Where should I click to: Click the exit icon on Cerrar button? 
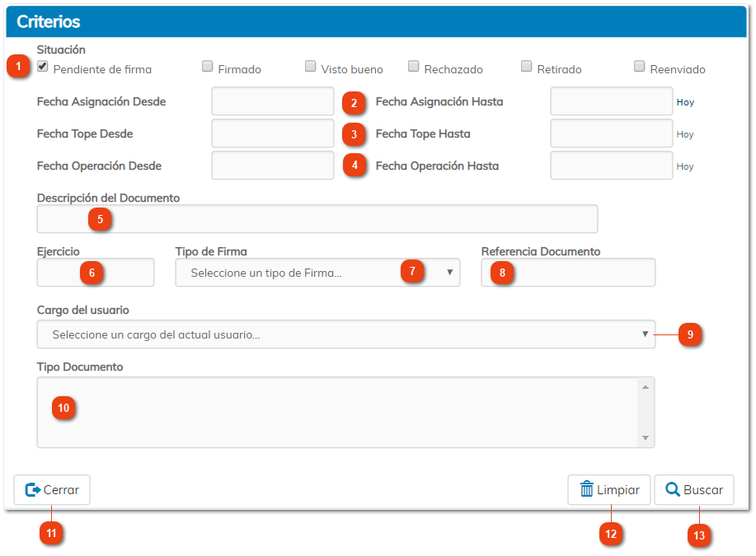coord(33,490)
